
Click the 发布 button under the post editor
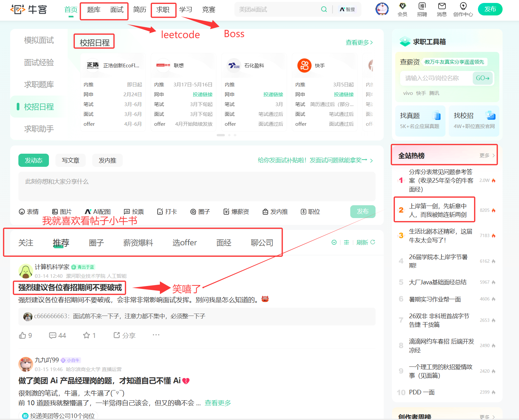pos(363,211)
